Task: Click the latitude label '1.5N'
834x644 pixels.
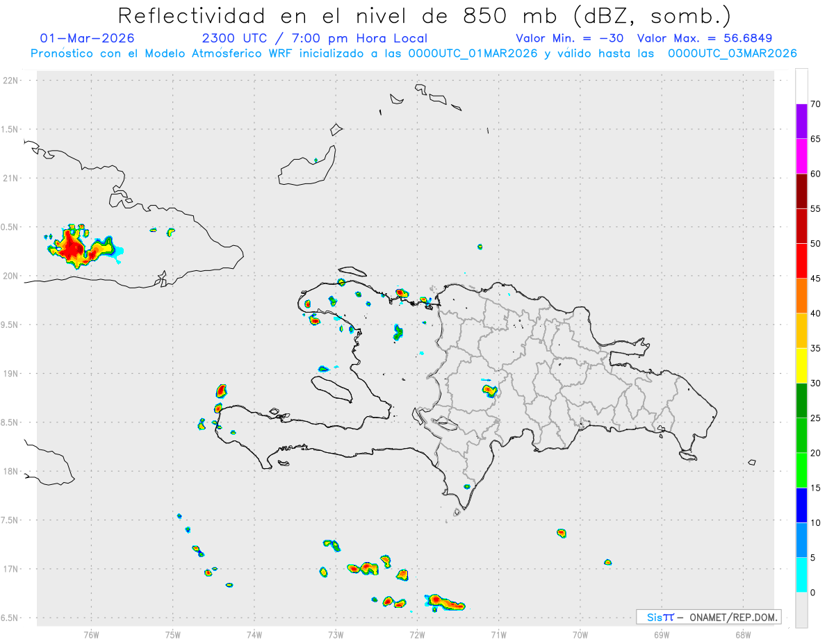Action: point(10,129)
